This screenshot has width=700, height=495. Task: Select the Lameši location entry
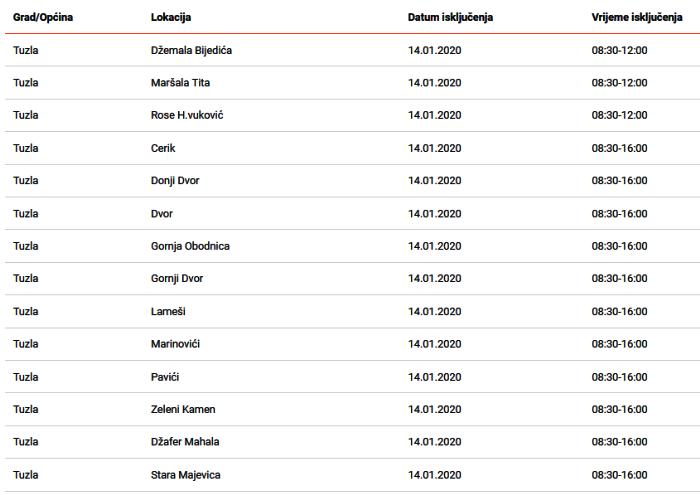[x=168, y=312]
